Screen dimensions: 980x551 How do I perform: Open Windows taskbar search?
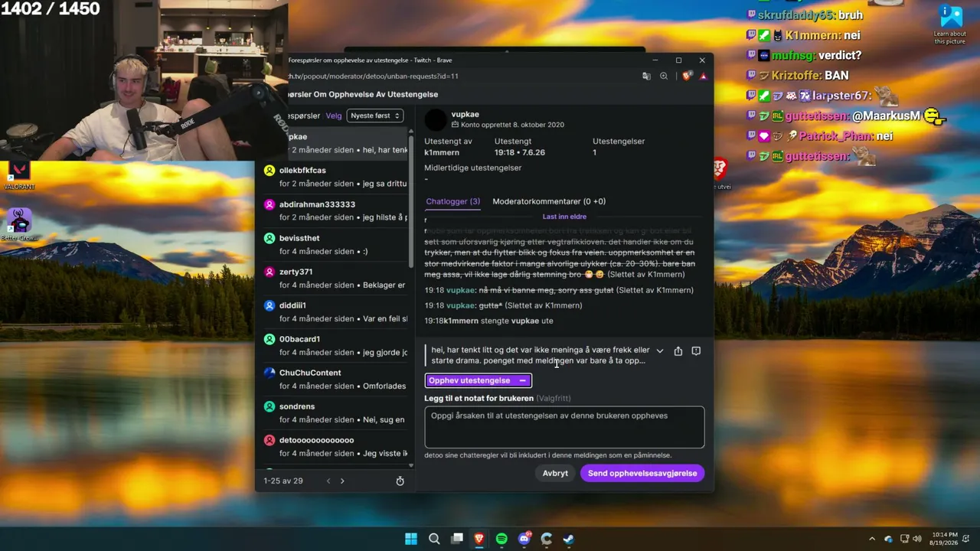(x=434, y=539)
